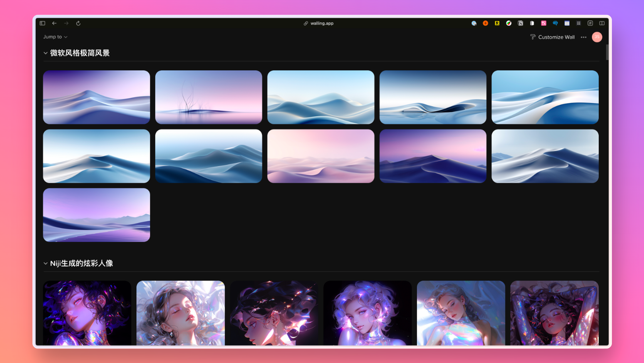Collapse the 微软风格极简风景 section chevron

tap(45, 53)
